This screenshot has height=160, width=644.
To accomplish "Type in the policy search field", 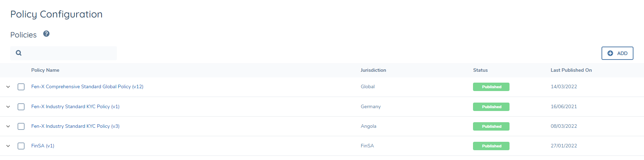I will click(x=70, y=53).
